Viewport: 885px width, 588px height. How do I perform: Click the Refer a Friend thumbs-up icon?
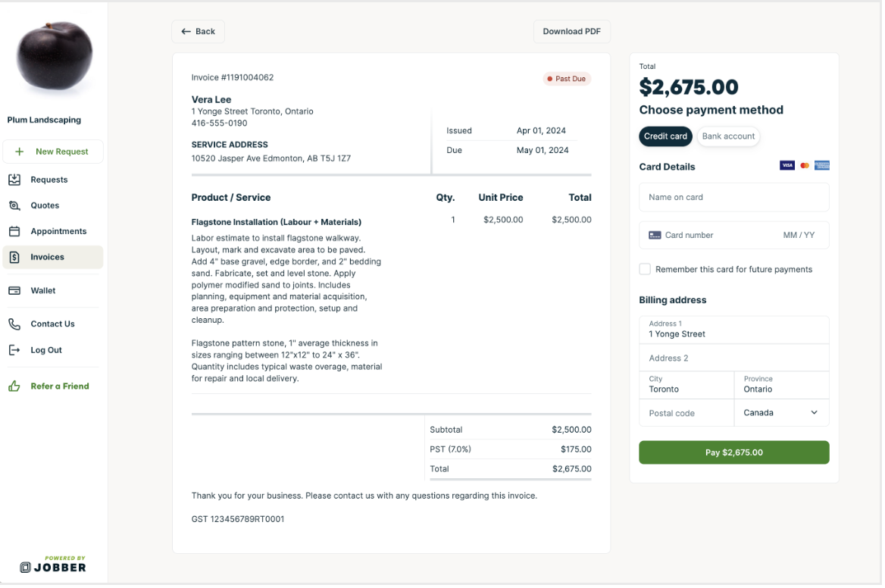(14, 386)
